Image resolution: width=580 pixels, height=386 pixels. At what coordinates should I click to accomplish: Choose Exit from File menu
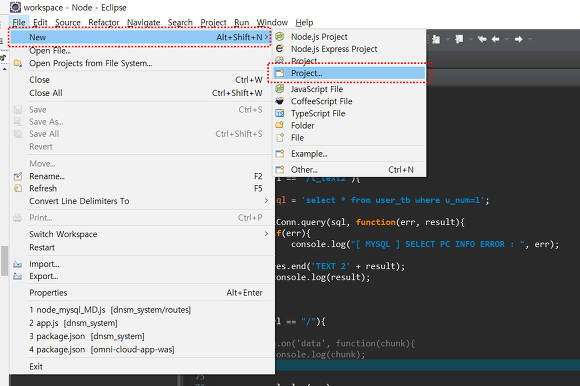click(x=141, y=366)
